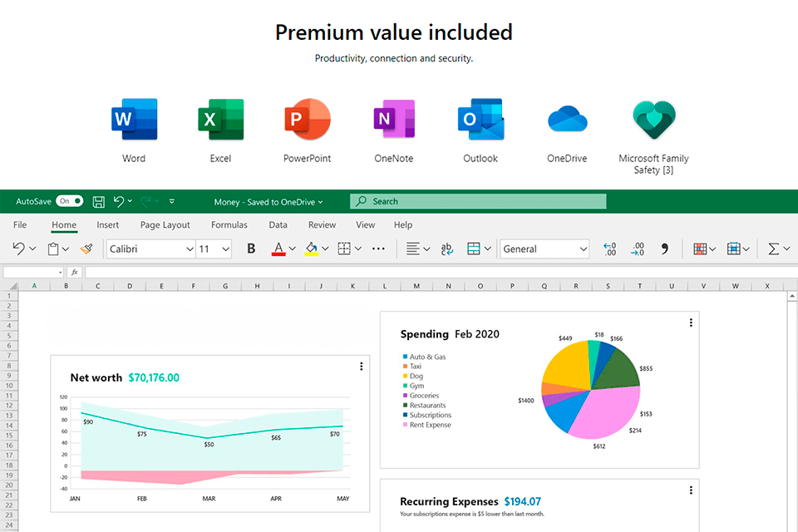This screenshot has width=798, height=532.
Task: Click the AutoSum sigma icon
Action: [774, 249]
